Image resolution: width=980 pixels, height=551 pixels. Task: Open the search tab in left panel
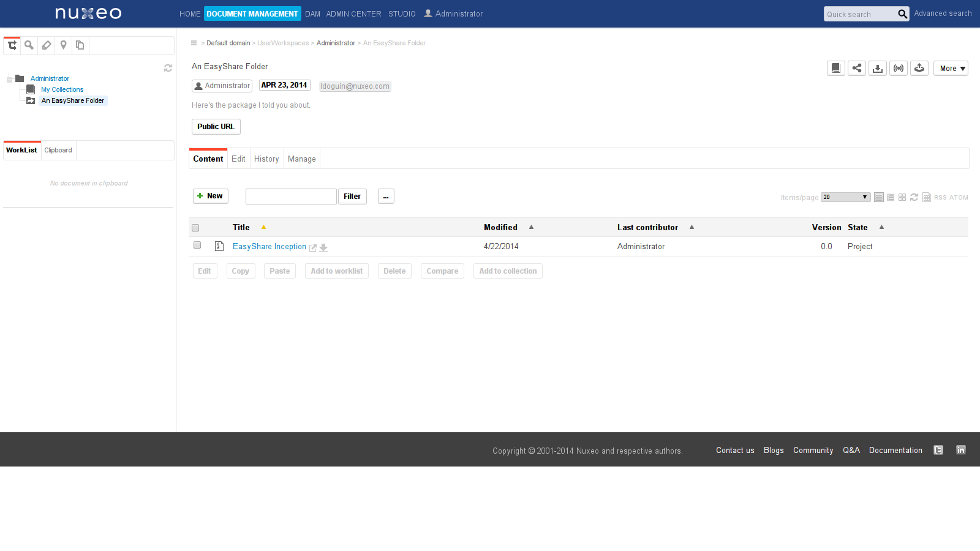(x=29, y=45)
